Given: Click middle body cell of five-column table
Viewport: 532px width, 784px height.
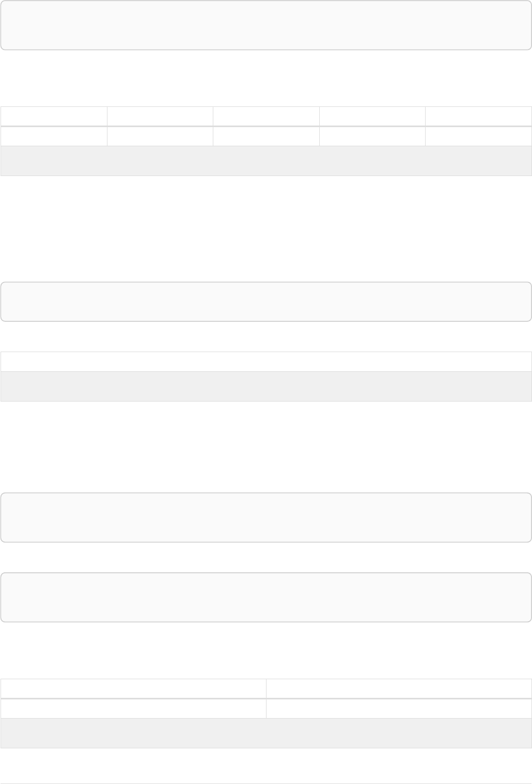Looking at the screenshot, I should pos(266,136).
